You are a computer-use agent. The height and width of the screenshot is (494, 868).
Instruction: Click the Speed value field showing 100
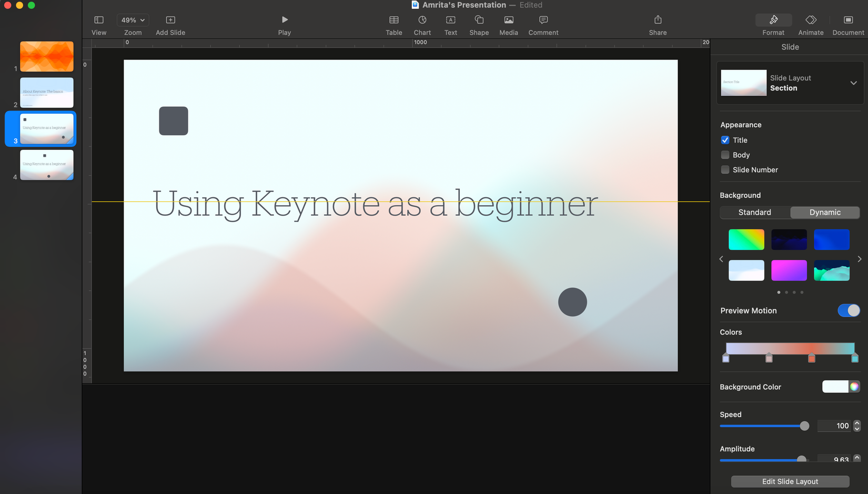click(x=834, y=426)
